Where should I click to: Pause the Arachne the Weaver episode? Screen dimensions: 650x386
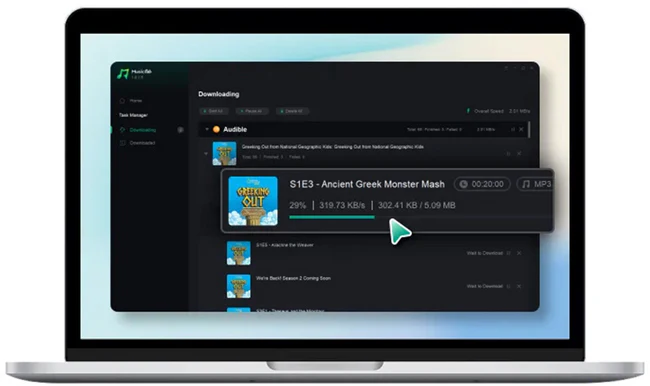click(x=508, y=253)
